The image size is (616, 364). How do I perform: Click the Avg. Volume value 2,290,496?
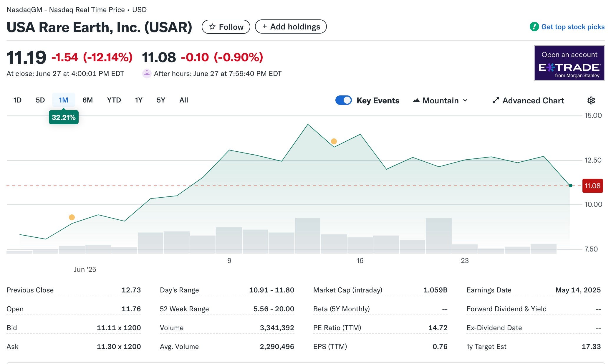click(x=277, y=347)
